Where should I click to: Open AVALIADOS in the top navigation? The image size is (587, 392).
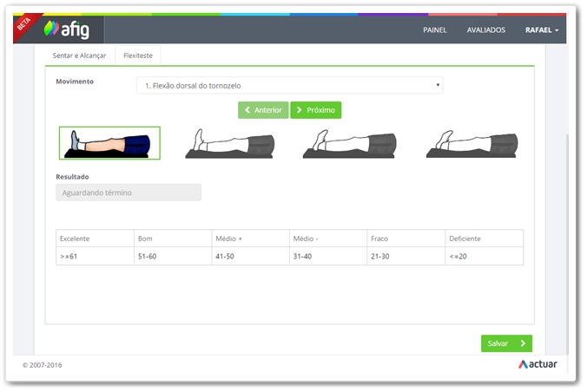pos(485,29)
